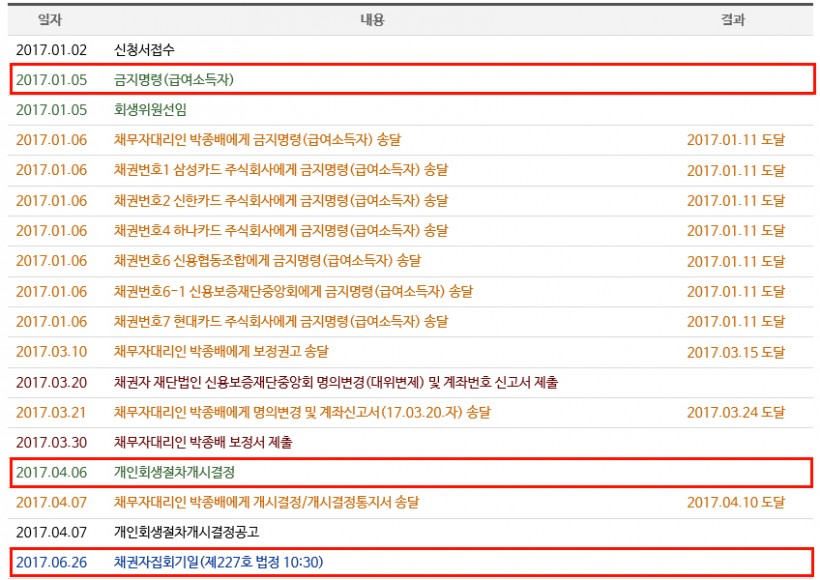Select the 2017.06.26 date cell
Screen dimensions: 820x580
[51, 562]
